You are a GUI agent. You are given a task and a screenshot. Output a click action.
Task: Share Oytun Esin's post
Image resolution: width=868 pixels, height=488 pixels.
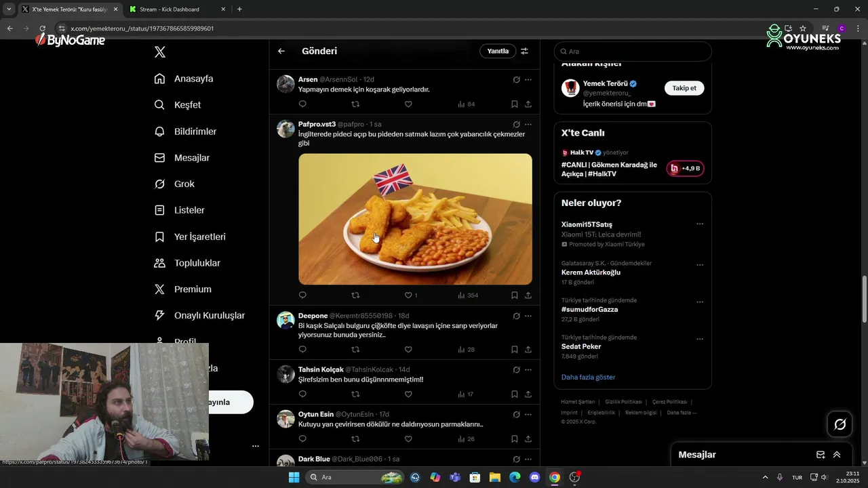tap(528, 439)
